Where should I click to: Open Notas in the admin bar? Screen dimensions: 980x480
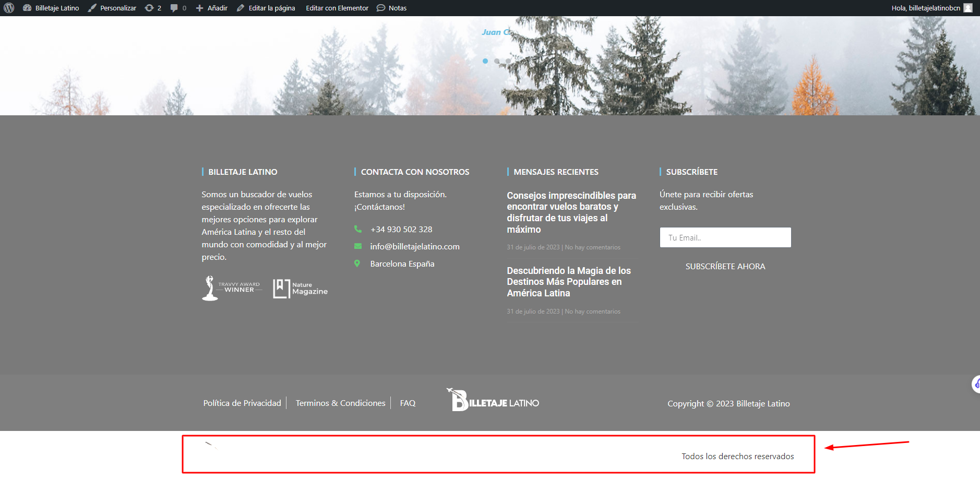click(392, 8)
